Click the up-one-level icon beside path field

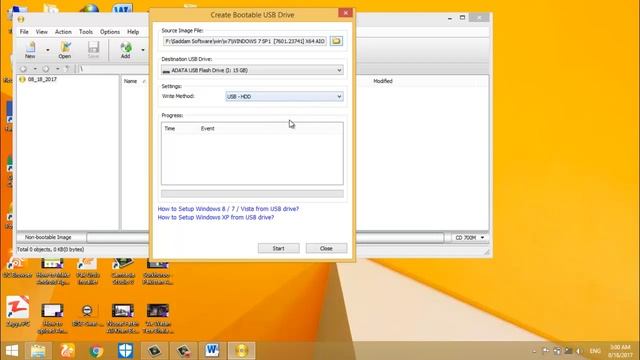(x=68, y=69)
